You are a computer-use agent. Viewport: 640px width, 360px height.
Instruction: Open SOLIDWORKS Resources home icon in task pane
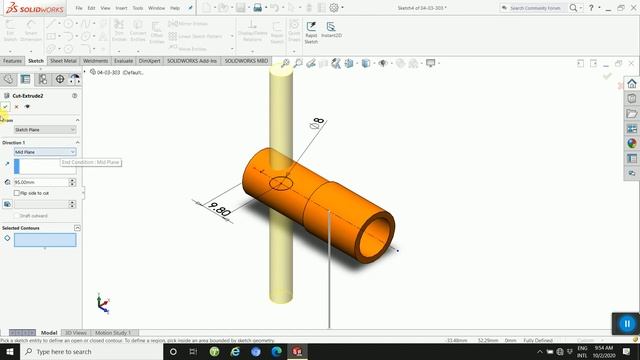tap(632, 84)
